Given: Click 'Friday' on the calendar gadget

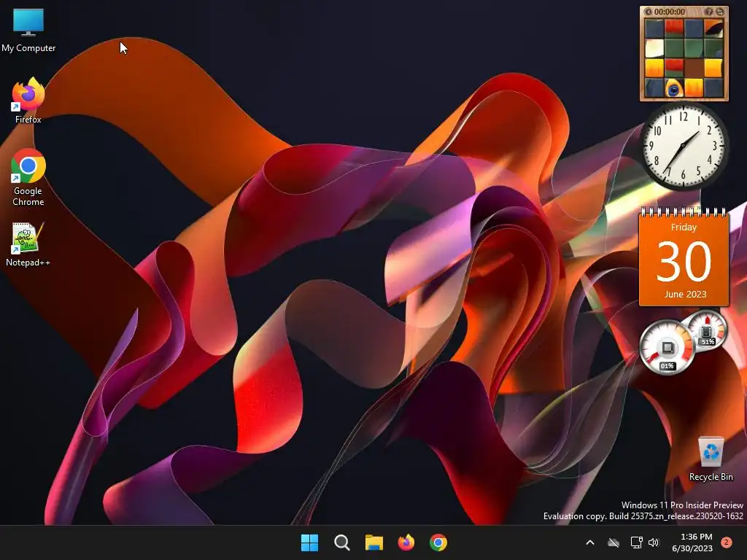Looking at the screenshot, I should pos(684,227).
